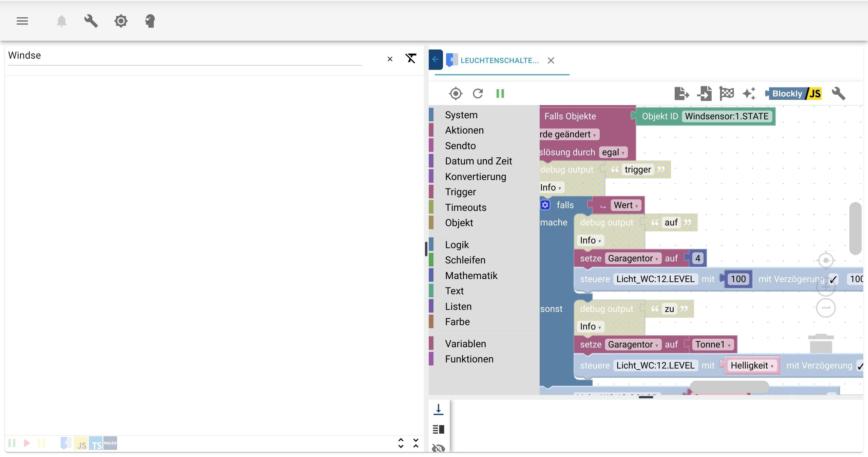This screenshot has height=457, width=868.
Task: Click the export blocks icon
Action: pos(681,94)
